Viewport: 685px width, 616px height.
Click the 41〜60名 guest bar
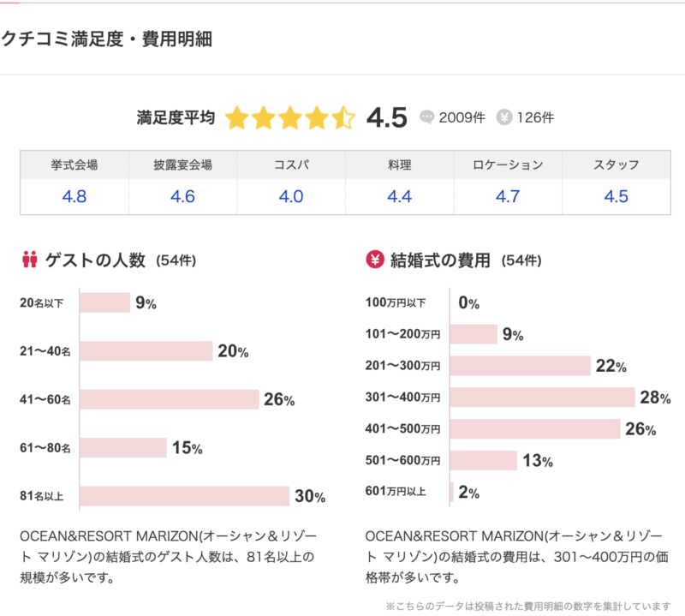169,399
